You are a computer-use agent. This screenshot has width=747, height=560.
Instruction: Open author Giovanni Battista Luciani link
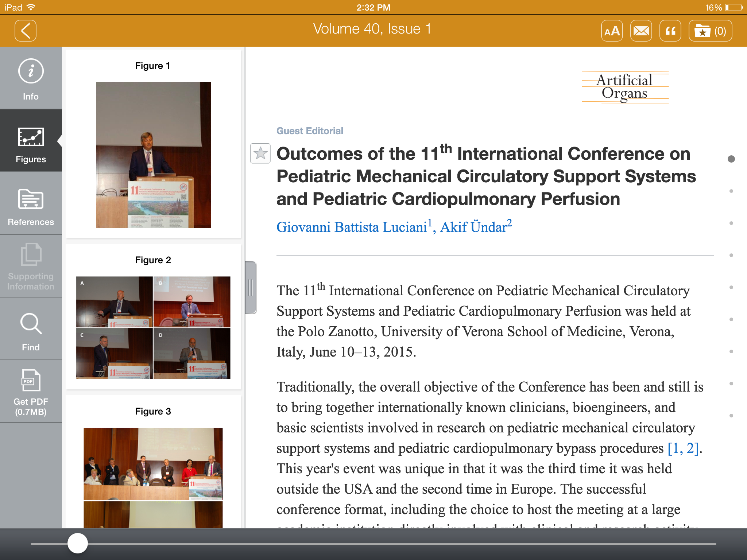pos(352,227)
